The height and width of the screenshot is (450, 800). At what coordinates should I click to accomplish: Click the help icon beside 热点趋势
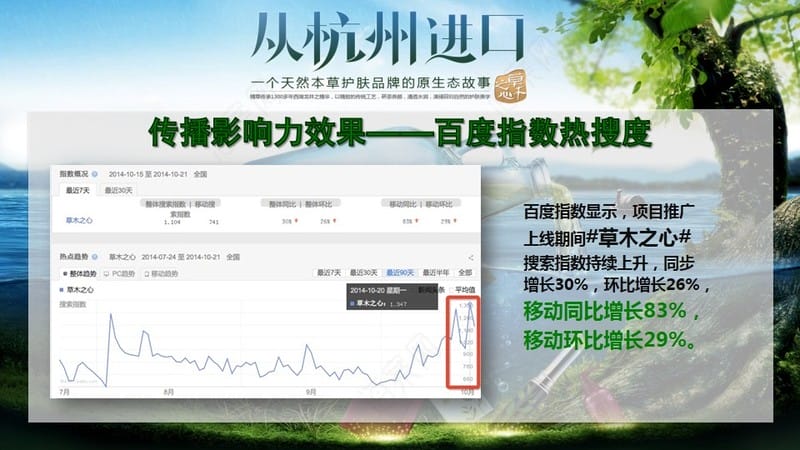pos(95,257)
